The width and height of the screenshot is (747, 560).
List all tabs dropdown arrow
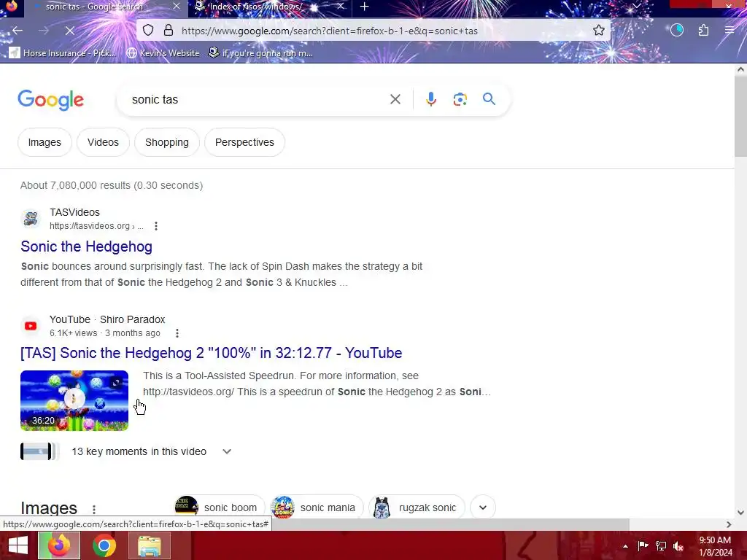click(x=636, y=6)
